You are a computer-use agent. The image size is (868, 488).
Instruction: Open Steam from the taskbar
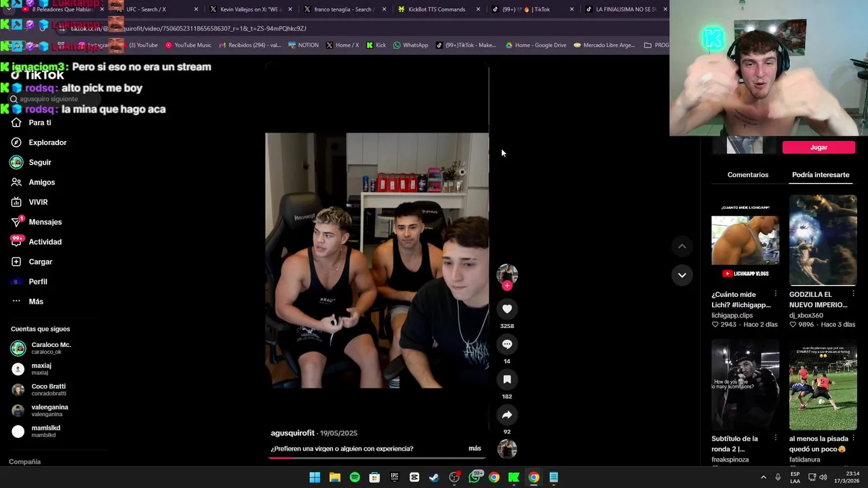pos(434,477)
